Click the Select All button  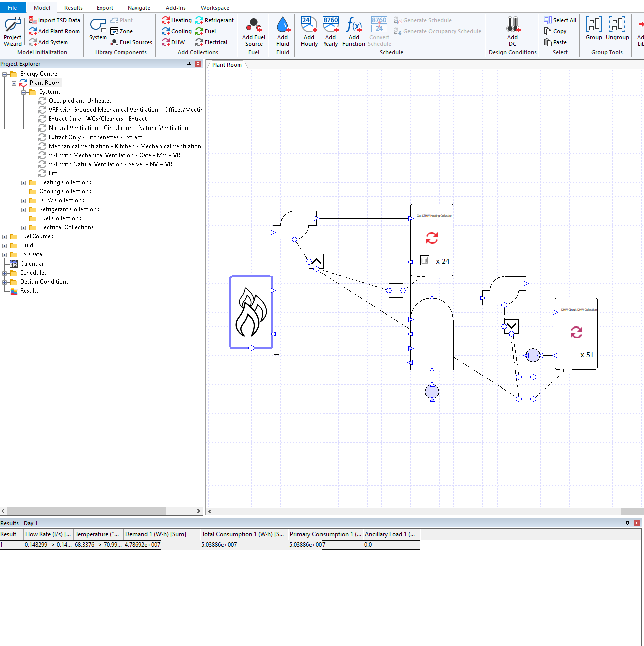tap(560, 20)
